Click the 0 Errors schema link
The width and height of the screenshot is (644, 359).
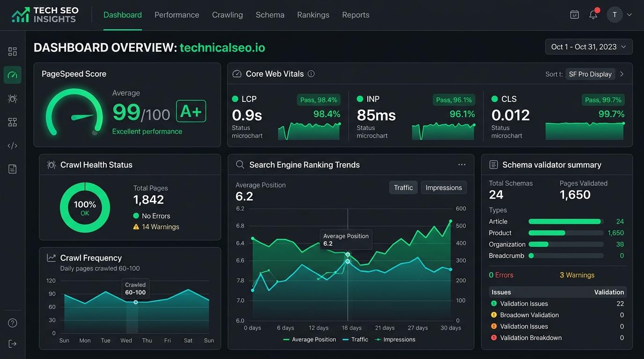[501, 275]
